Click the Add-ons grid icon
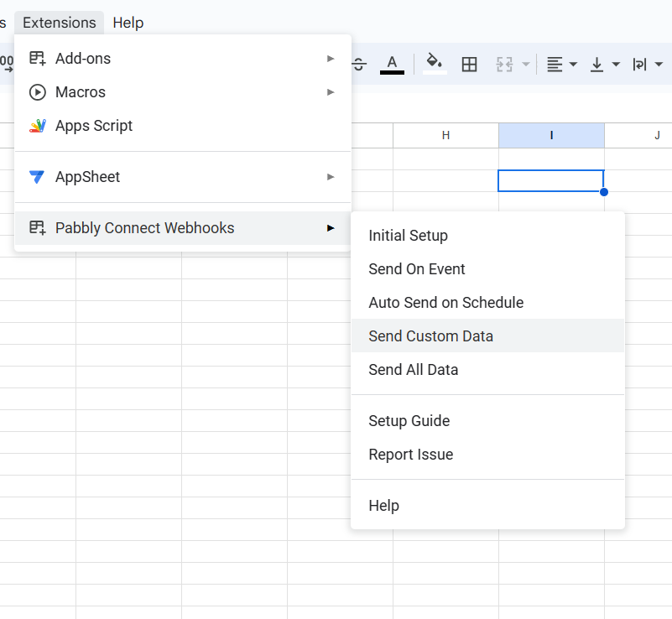 coord(37,58)
